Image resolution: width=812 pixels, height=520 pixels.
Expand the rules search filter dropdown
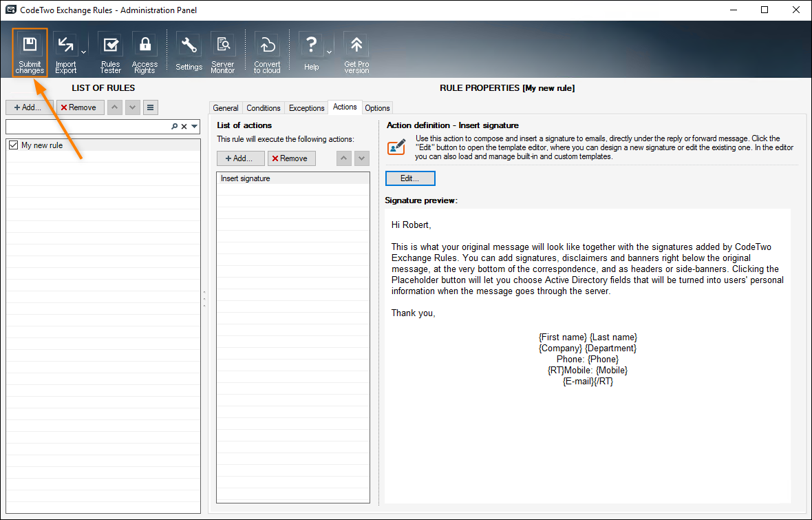[194, 126]
